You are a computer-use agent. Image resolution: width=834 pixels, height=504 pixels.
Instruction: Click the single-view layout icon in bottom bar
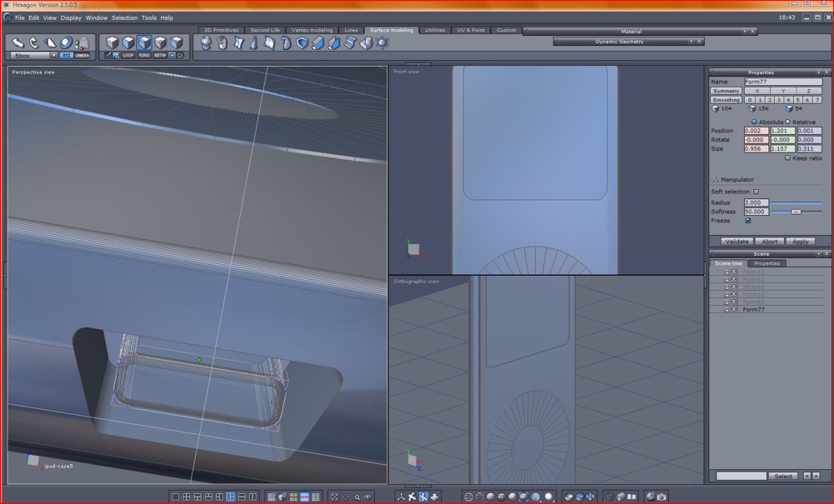tap(176, 497)
